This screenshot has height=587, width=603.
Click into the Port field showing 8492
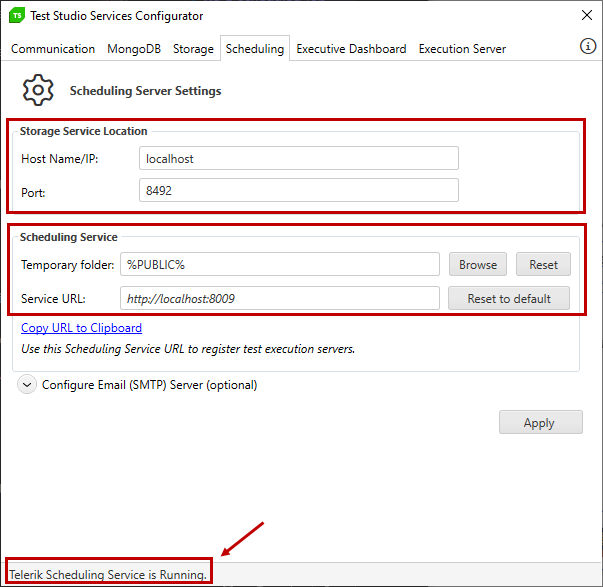pyautogui.click(x=299, y=190)
